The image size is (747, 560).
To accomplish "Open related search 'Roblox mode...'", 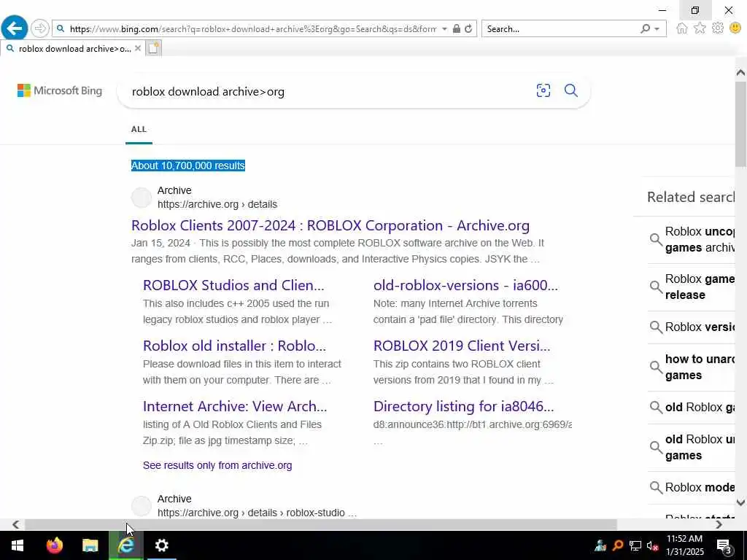I will 692,487.
